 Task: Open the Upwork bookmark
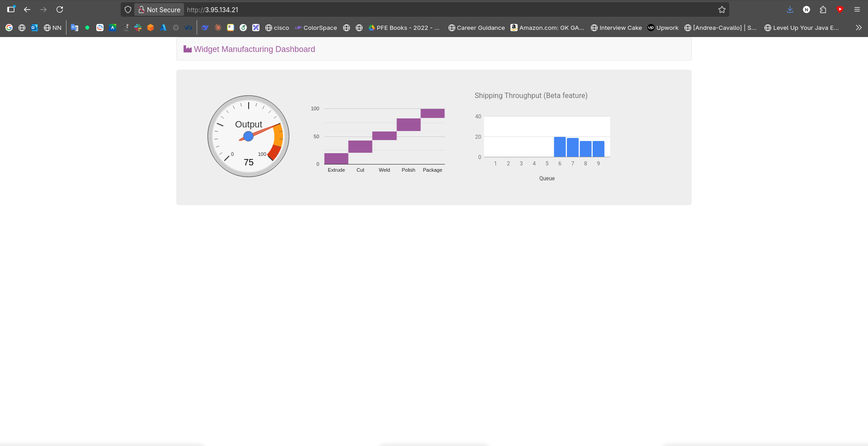click(x=663, y=28)
